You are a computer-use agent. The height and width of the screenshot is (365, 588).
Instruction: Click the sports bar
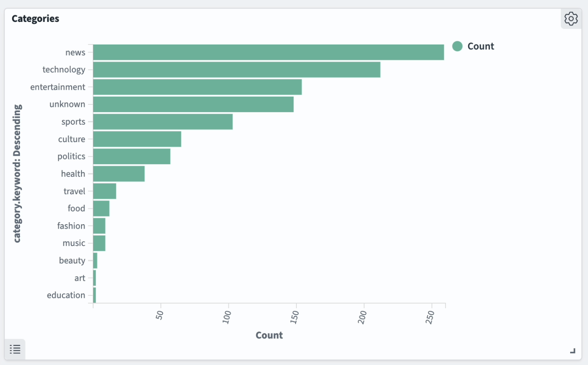pos(163,122)
